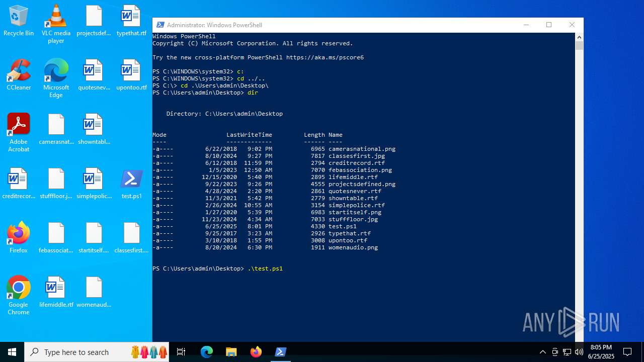Click the typed .\test.ps1 command

pos(265,268)
